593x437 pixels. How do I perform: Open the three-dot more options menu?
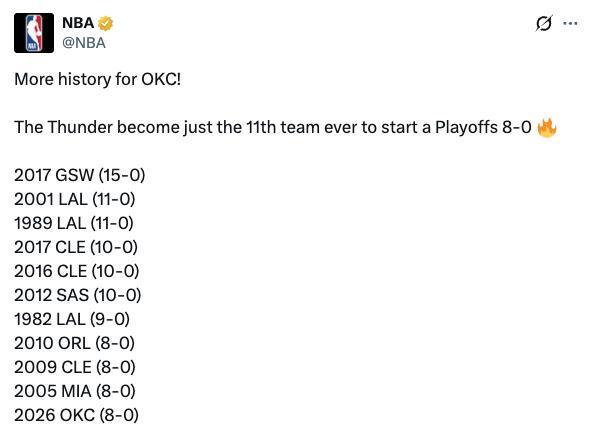570,23
